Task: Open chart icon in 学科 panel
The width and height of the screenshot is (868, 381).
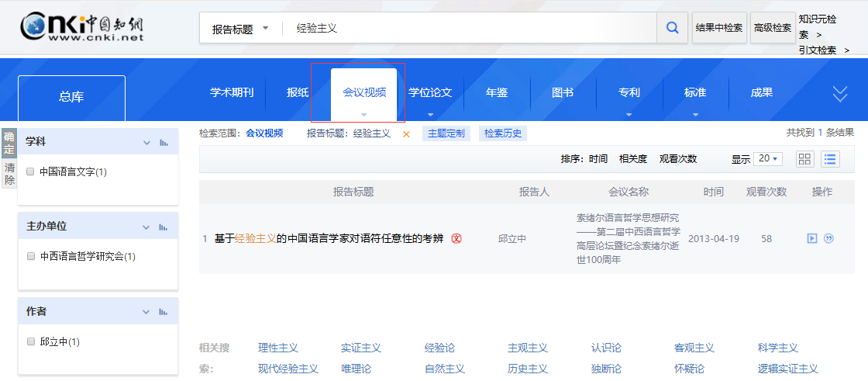Action: pyautogui.click(x=164, y=142)
